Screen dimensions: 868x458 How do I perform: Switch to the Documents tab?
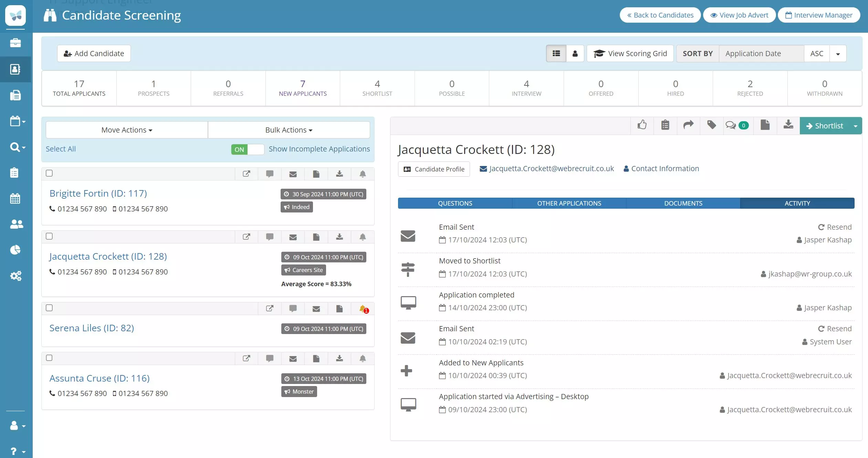pos(683,203)
